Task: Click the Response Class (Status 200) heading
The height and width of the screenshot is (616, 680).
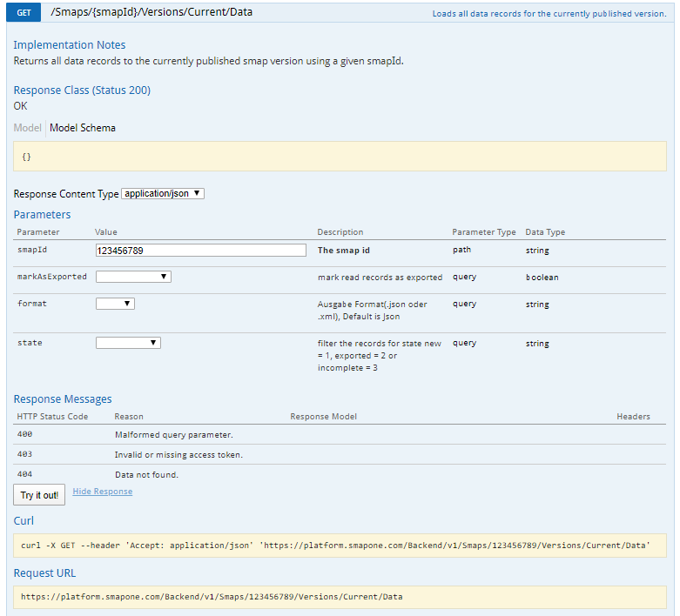Action: click(82, 90)
